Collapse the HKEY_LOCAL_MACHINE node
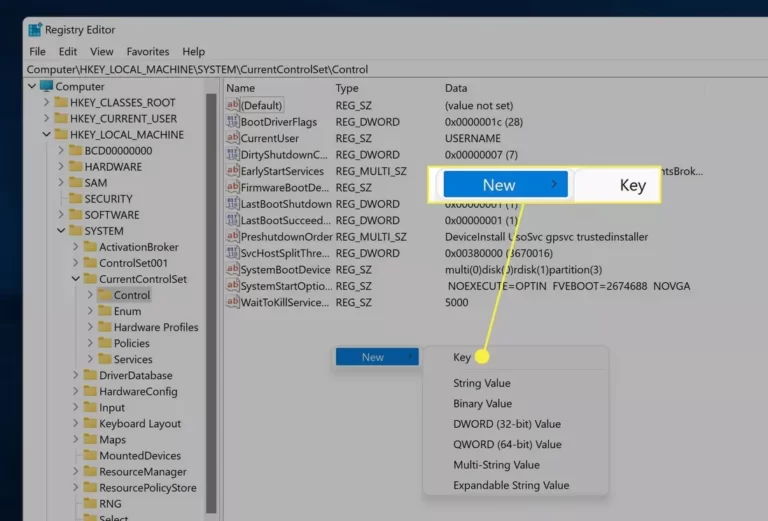 47,134
